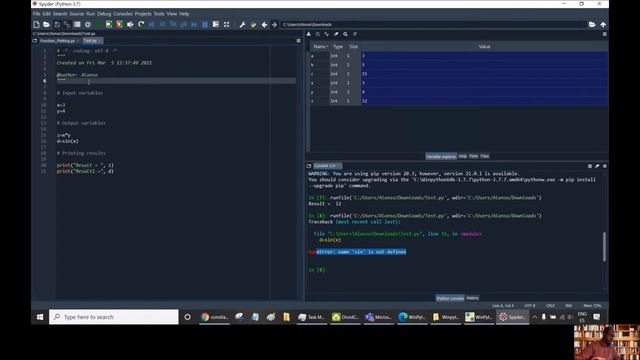Open the File menu
Image resolution: width=640 pixels, height=360 pixels.
click(36, 14)
